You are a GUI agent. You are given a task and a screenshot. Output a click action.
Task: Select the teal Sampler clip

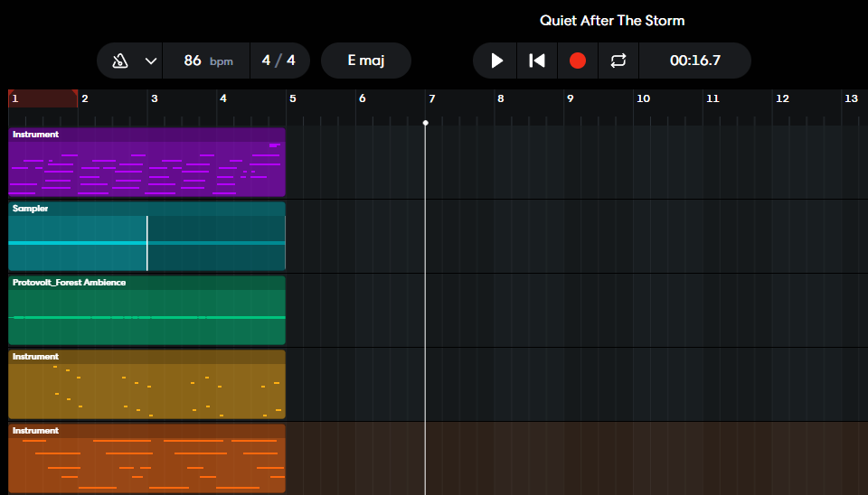(146, 236)
